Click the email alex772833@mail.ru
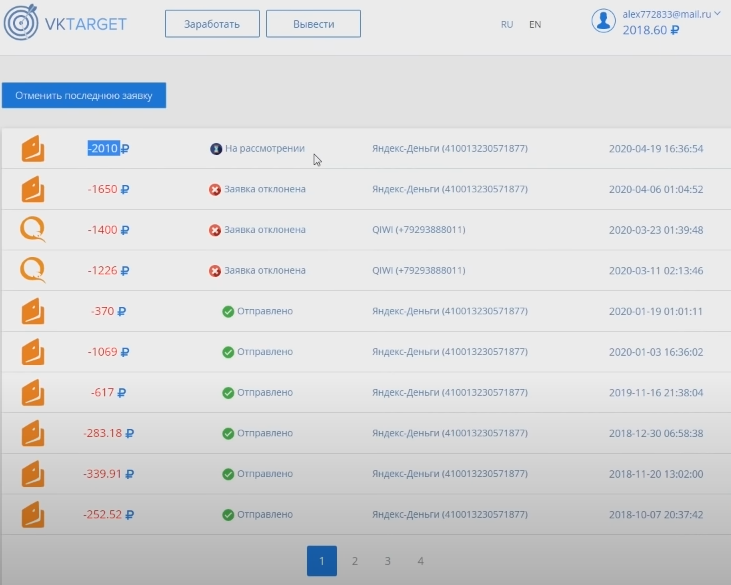The image size is (731, 585). (667, 14)
